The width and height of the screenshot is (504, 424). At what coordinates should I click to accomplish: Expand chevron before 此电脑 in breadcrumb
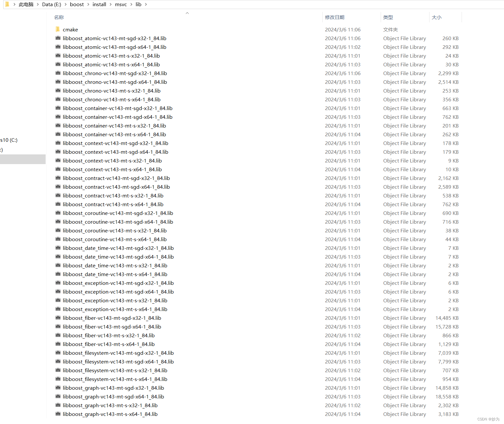click(x=15, y=5)
